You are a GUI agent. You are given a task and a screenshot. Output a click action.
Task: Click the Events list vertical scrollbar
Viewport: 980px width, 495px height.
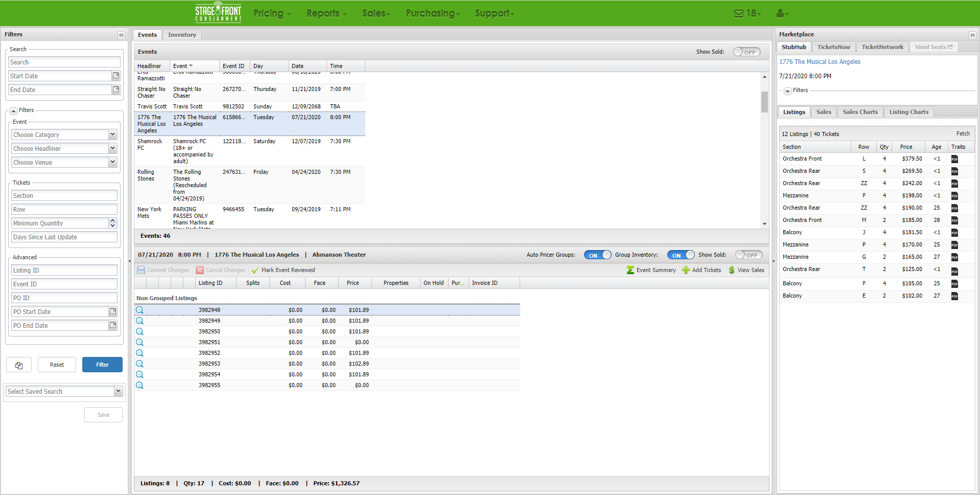(764, 102)
